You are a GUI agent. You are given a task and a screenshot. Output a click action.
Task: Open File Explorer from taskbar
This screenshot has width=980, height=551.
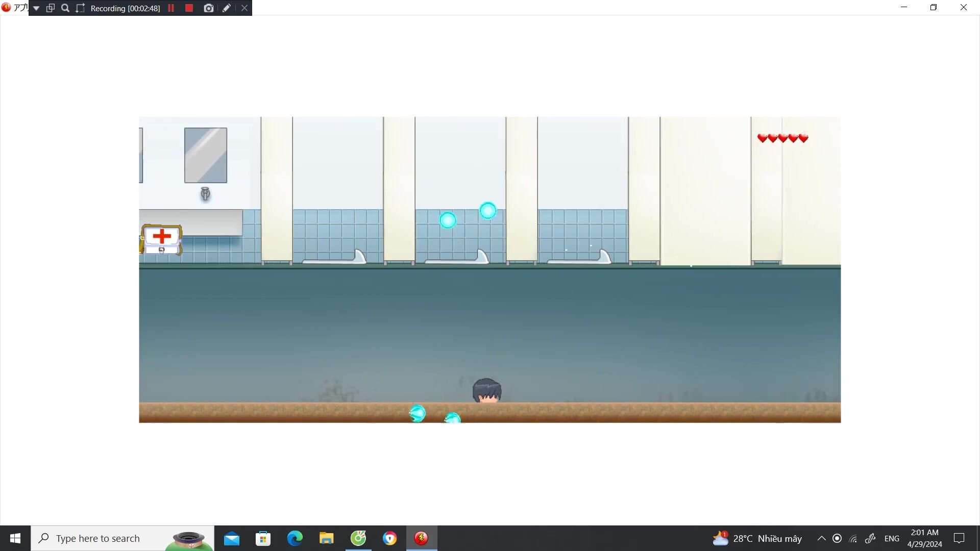[x=326, y=538]
